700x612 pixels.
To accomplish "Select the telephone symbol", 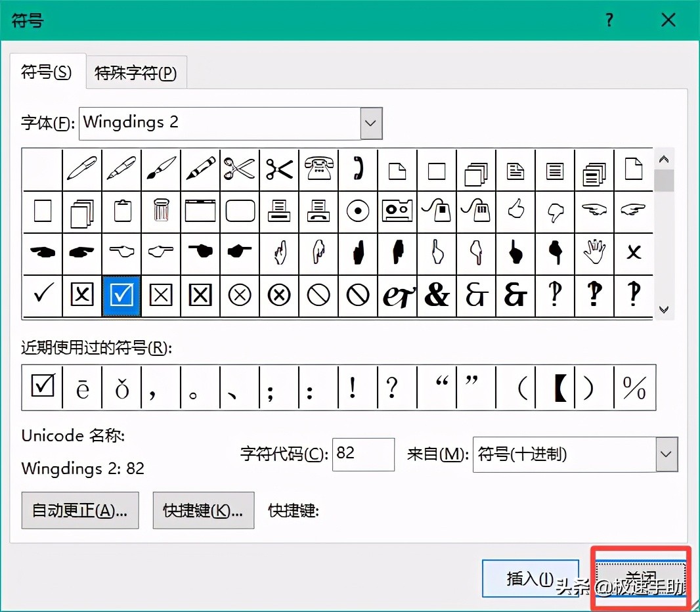I will (318, 170).
